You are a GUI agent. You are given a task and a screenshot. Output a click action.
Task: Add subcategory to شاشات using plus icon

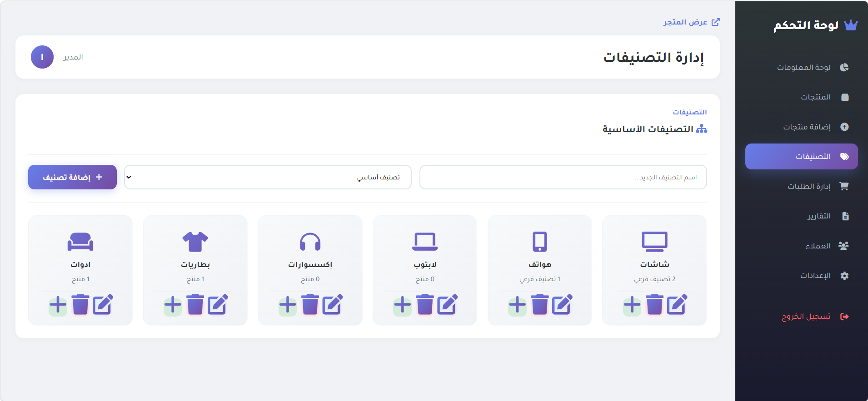point(632,305)
